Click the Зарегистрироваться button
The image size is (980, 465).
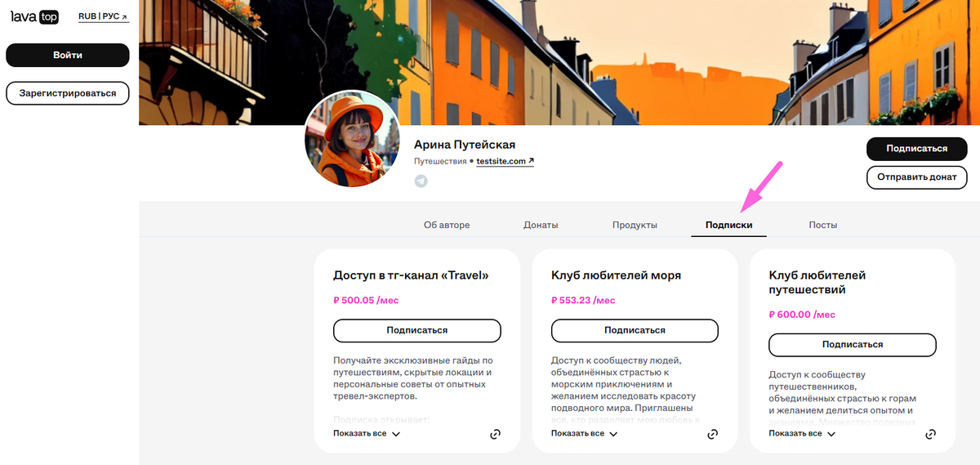click(x=68, y=93)
